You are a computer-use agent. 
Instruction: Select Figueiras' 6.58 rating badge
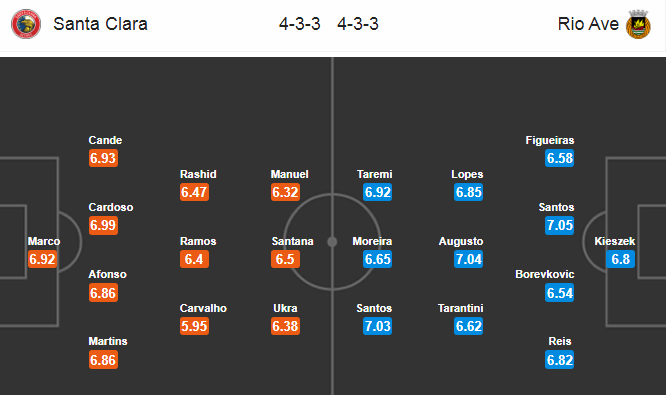tap(560, 158)
